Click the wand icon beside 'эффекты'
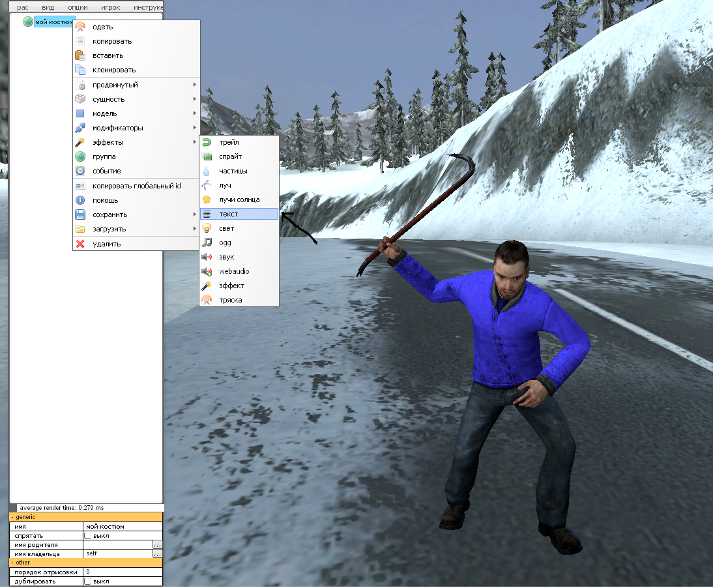The height and width of the screenshot is (588, 713). pyautogui.click(x=80, y=142)
